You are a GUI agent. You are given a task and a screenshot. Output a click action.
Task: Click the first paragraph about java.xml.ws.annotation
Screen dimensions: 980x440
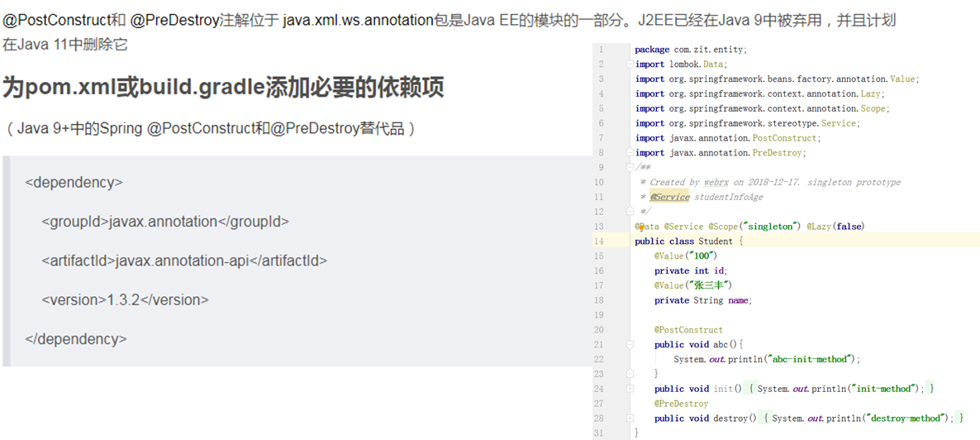coord(450,32)
